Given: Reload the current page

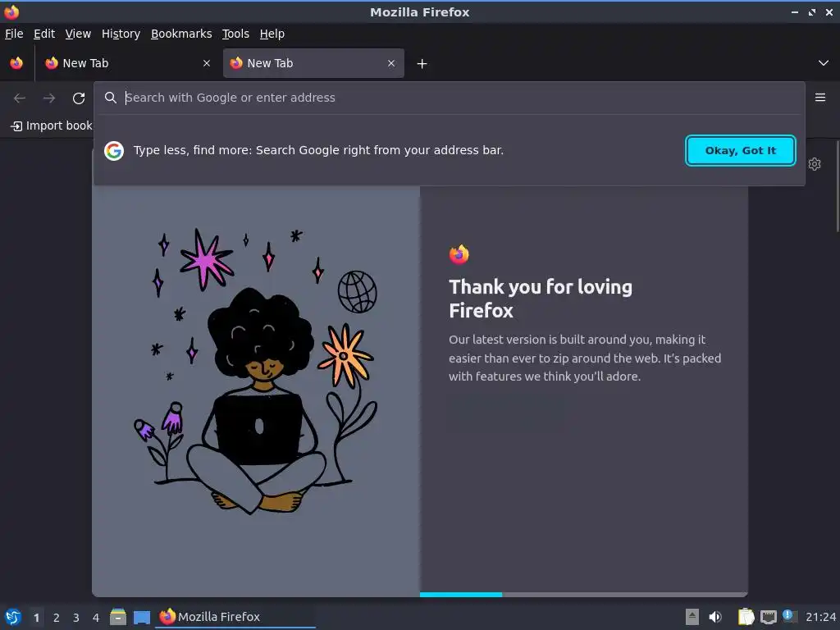Looking at the screenshot, I should tap(79, 98).
